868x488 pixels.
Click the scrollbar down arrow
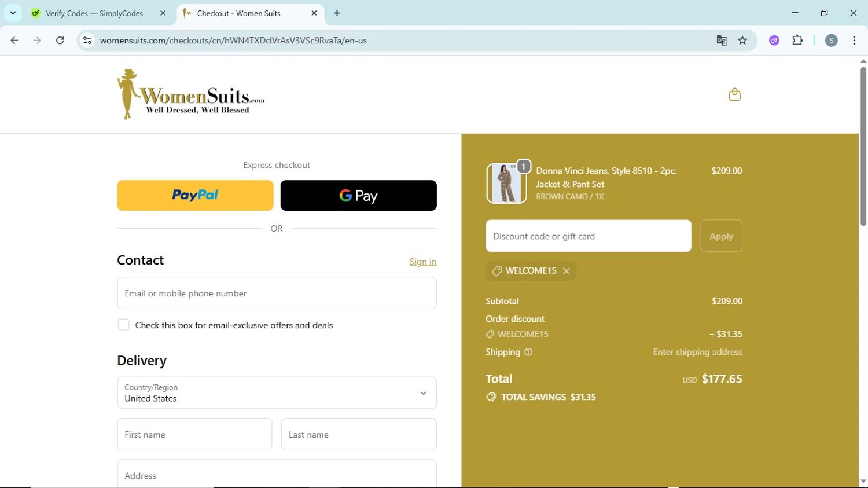863,481
